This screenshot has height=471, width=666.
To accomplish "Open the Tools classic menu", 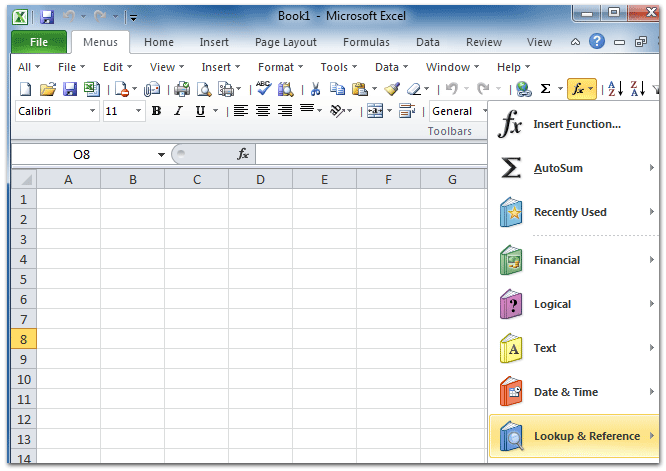I will click(339, 67).
